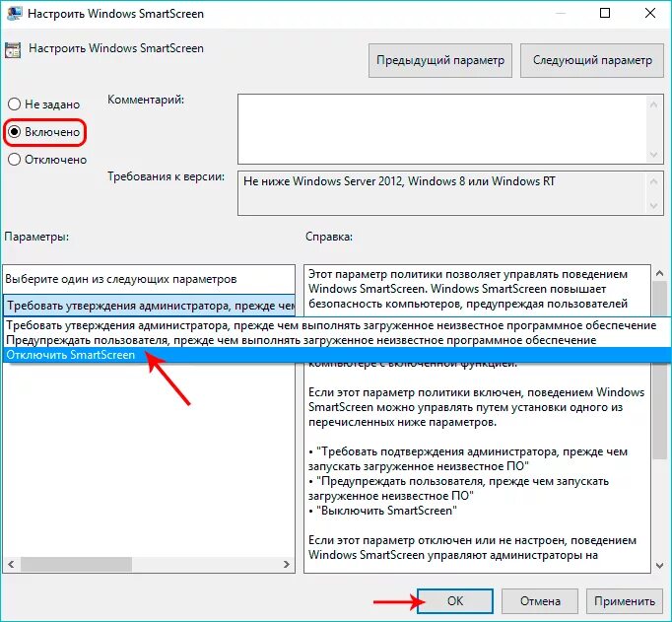Viewport: 672px width, 622px height.
Task: Click comment box scroll-down arrow
Action: coord(653,155)
